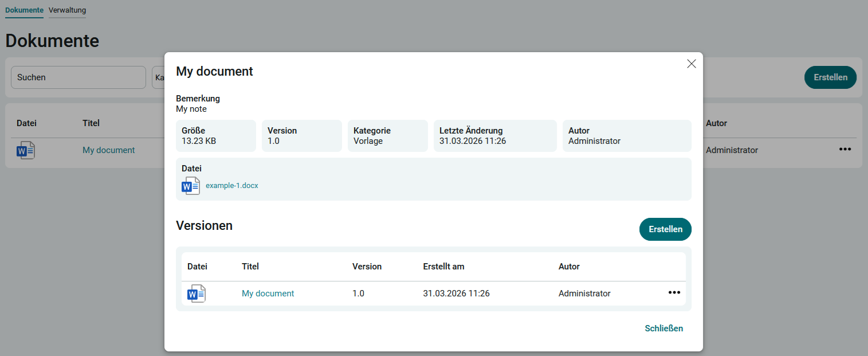Open the My document link in the Versionen table
This screenshot has width=868, height=356.
coord(268,294)
